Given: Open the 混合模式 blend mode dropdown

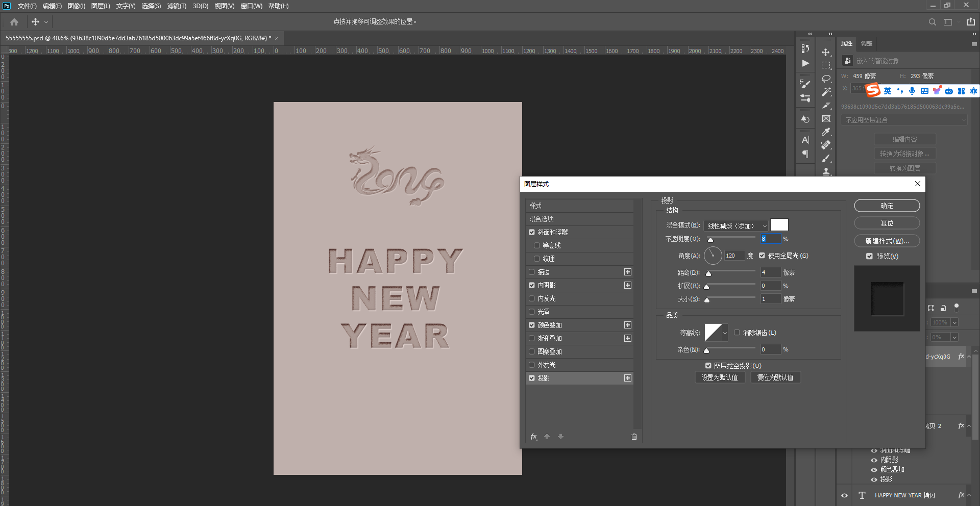Looking at the screenshot, I should click(736, 225).
